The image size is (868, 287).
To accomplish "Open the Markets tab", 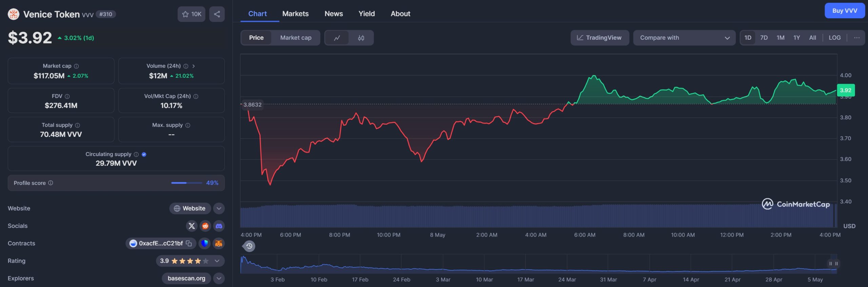I will point(295,14).
